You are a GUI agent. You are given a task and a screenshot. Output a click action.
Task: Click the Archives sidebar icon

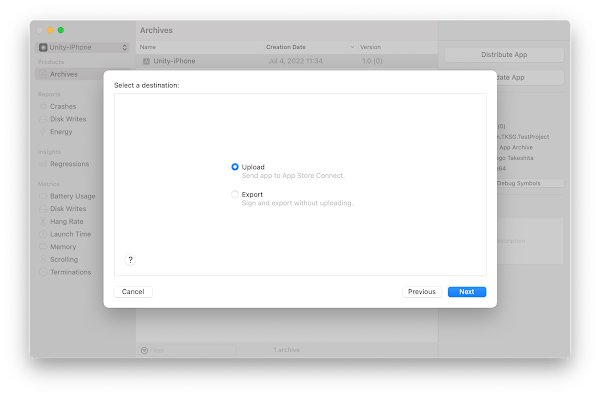(43, 74)
